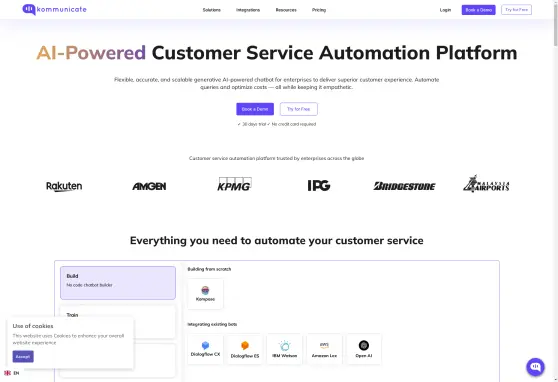Go to the Pricing page

[x=319, y=10]
